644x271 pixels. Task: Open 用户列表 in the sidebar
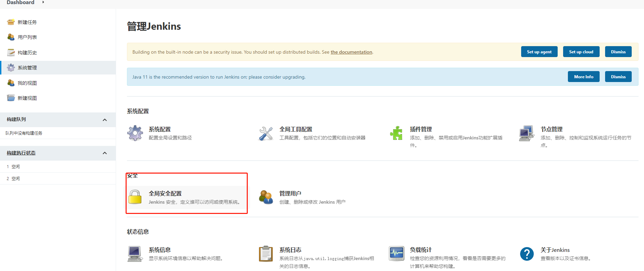click(27, 37)
